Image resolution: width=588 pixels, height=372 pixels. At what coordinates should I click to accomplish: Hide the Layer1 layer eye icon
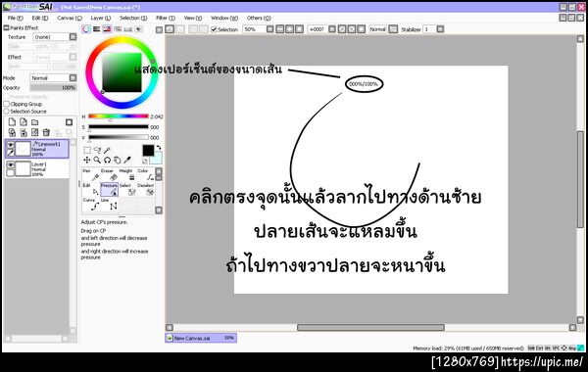click(10, 164)
